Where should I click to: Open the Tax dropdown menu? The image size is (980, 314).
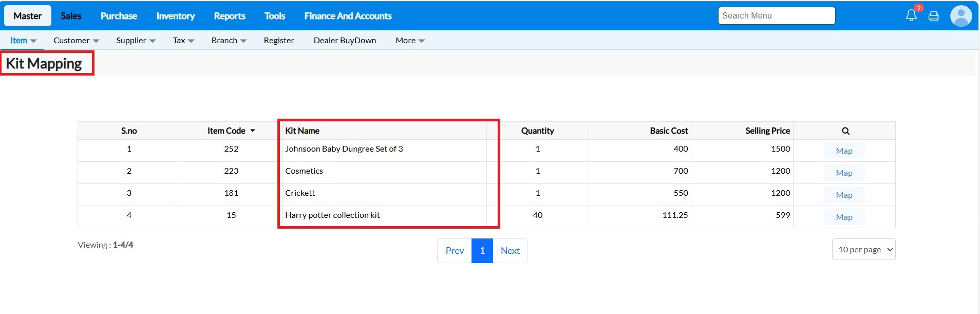(x=183, y=41)
